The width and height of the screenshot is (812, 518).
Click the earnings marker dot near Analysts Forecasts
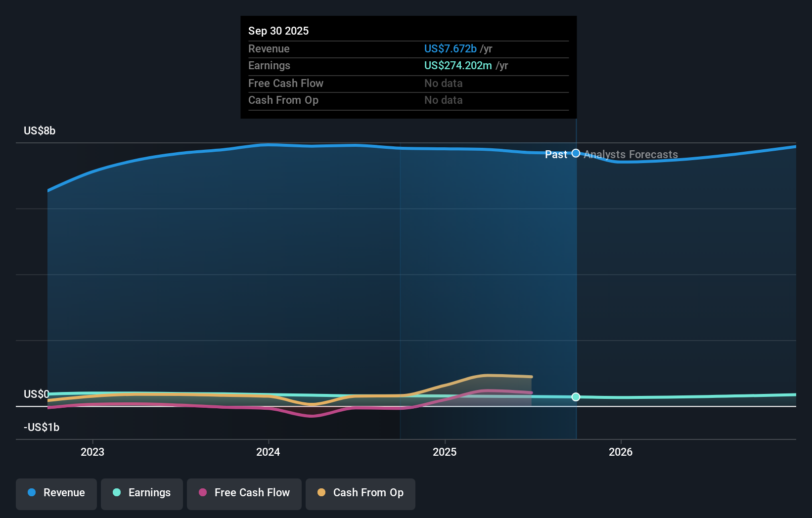point(576,397)
